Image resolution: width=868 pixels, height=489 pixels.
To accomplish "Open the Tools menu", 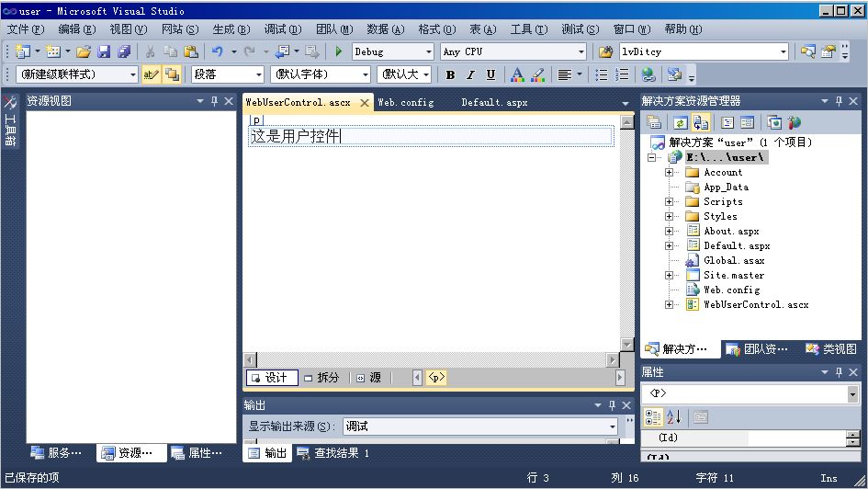I will coord(529,29).
